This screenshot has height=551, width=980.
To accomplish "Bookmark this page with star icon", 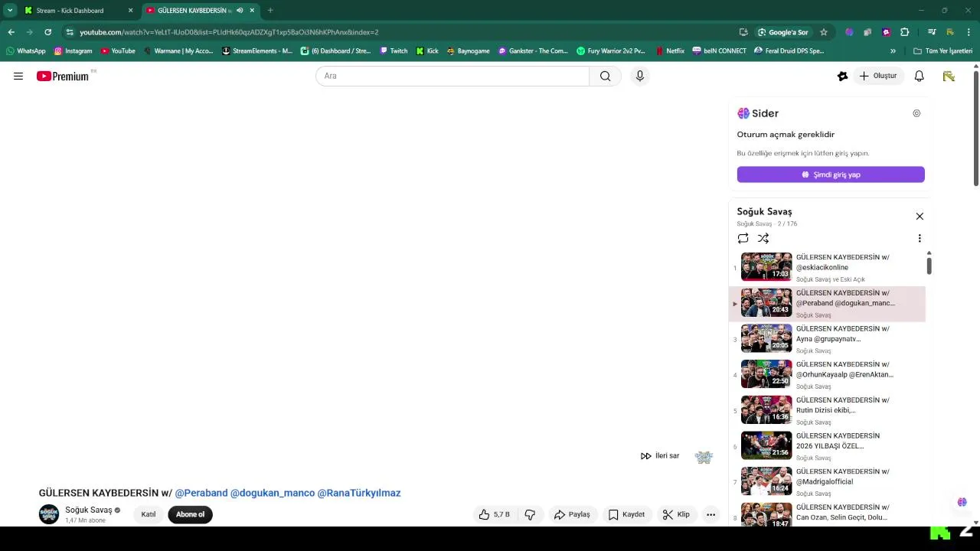I will (824, 32).
